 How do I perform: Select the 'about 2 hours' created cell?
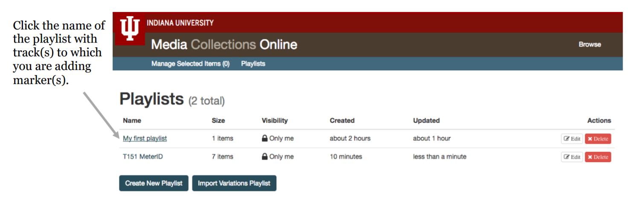coord(350,139)
